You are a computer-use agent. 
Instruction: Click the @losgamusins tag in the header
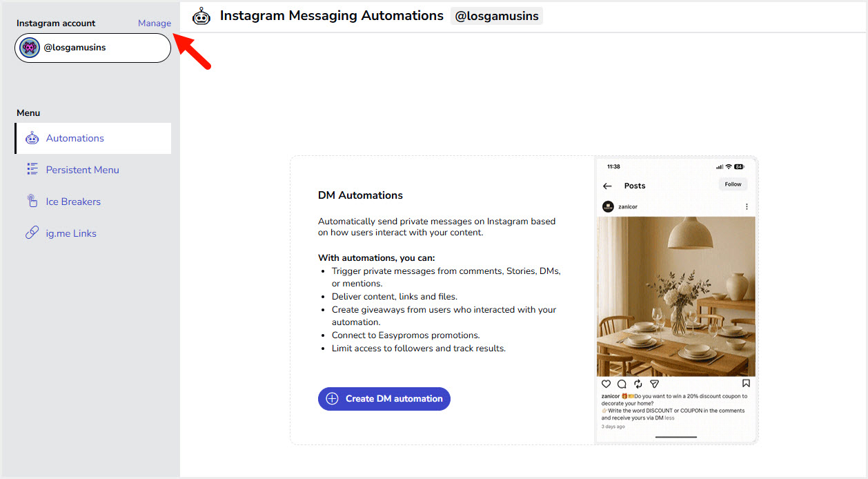[x=497, y=16]
